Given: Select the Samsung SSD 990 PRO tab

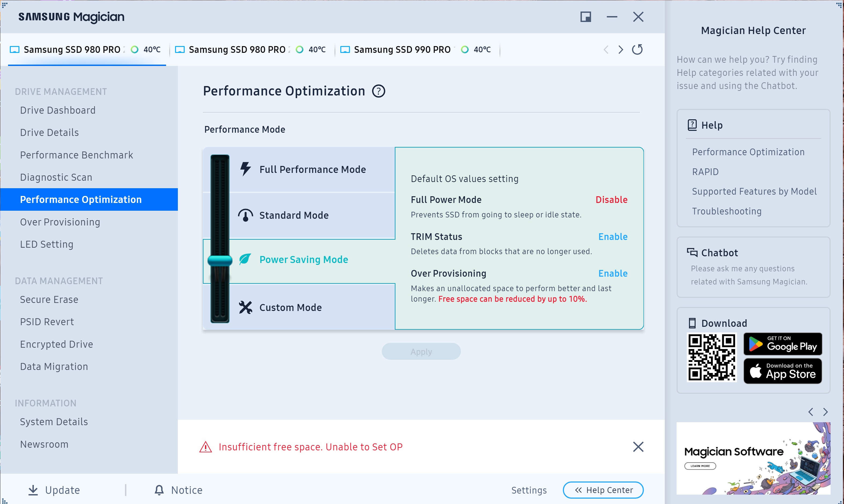Looking at the screenshot, I should point(417,50).
